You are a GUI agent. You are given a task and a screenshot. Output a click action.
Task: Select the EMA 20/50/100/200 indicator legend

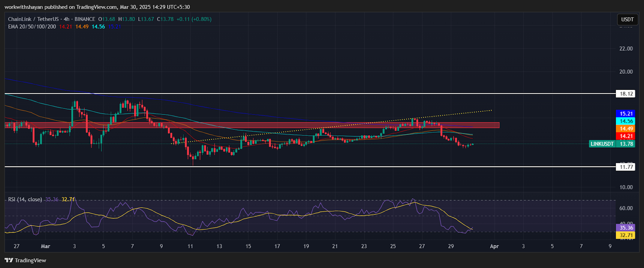(x=32, y=27)
